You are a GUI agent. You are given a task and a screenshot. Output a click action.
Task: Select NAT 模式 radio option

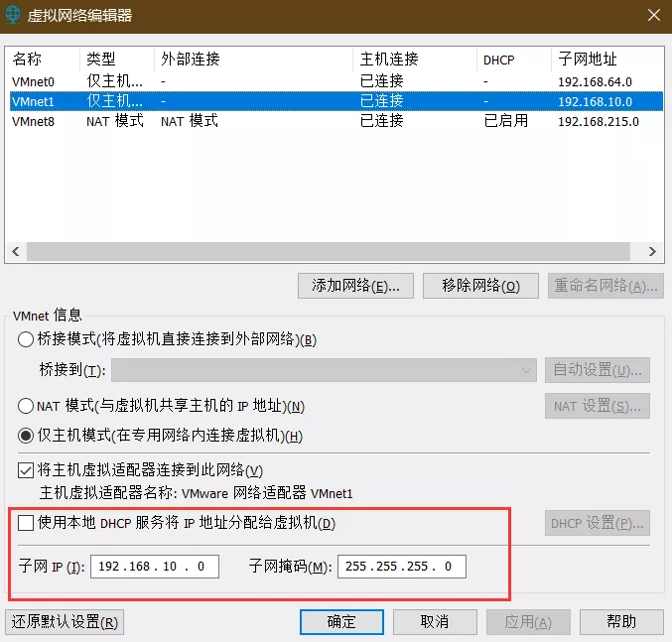[x=26, y=406]
